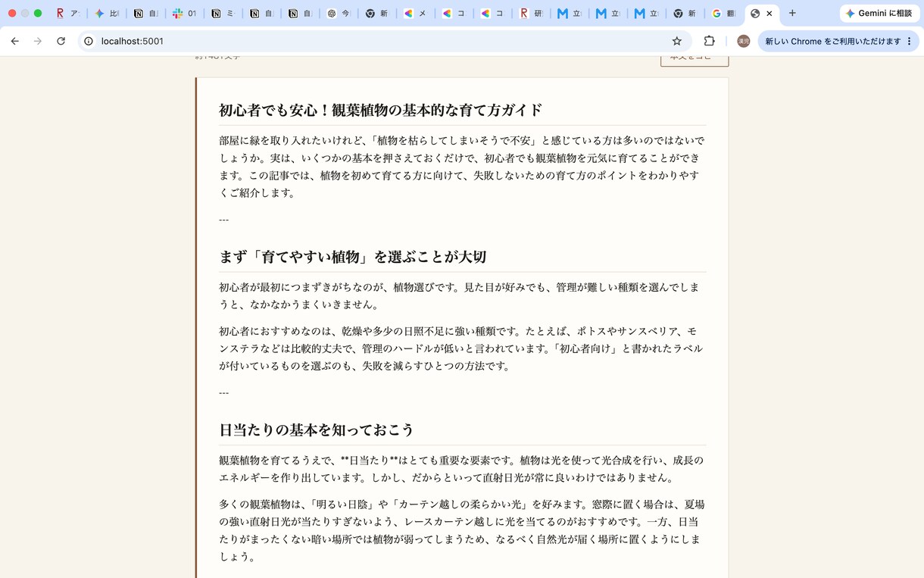Click paragraph starting 初心者におすすめなのは
This screenshot has width=924, height=578.
pos(462,348)
